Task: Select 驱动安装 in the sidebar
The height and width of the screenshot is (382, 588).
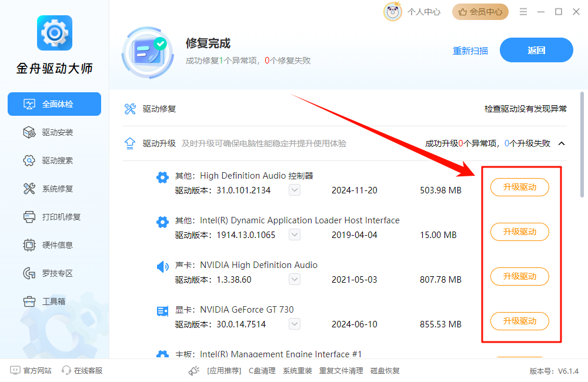Action: click(x=54, y=132)
